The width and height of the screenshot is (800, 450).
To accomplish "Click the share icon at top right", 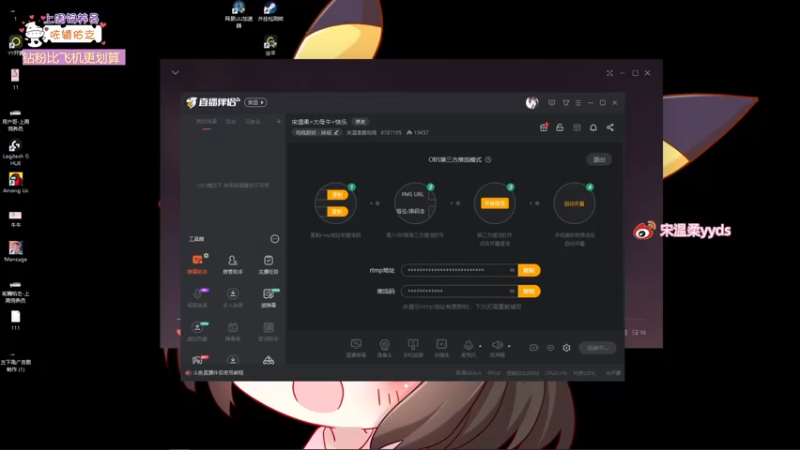I will (610, 128).
